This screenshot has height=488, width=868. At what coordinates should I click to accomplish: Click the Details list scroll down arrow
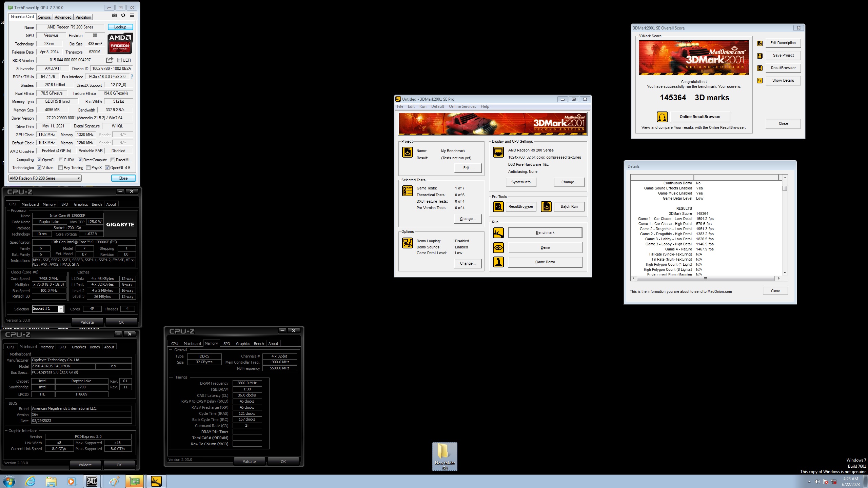tap(785, 273)
